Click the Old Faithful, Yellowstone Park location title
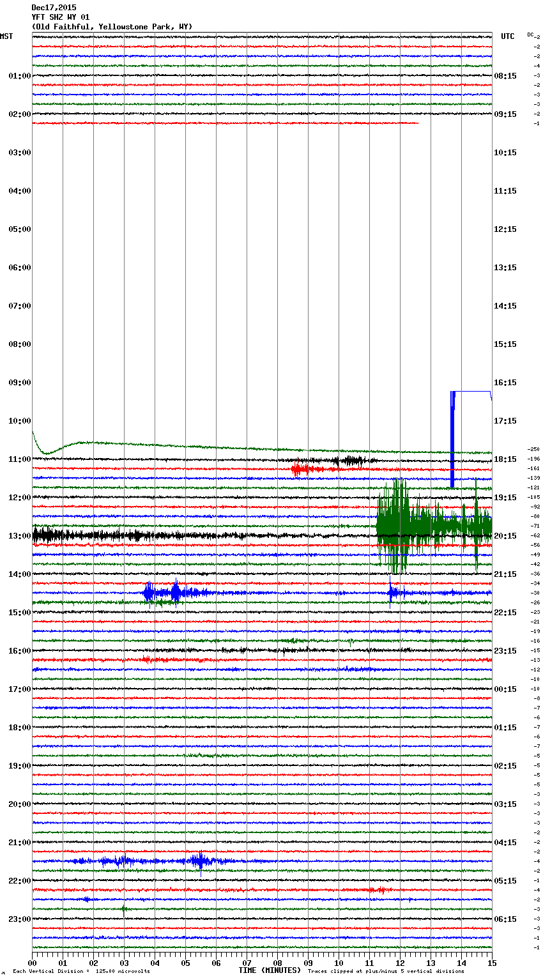Screen dimensions: 543x980 112,27
